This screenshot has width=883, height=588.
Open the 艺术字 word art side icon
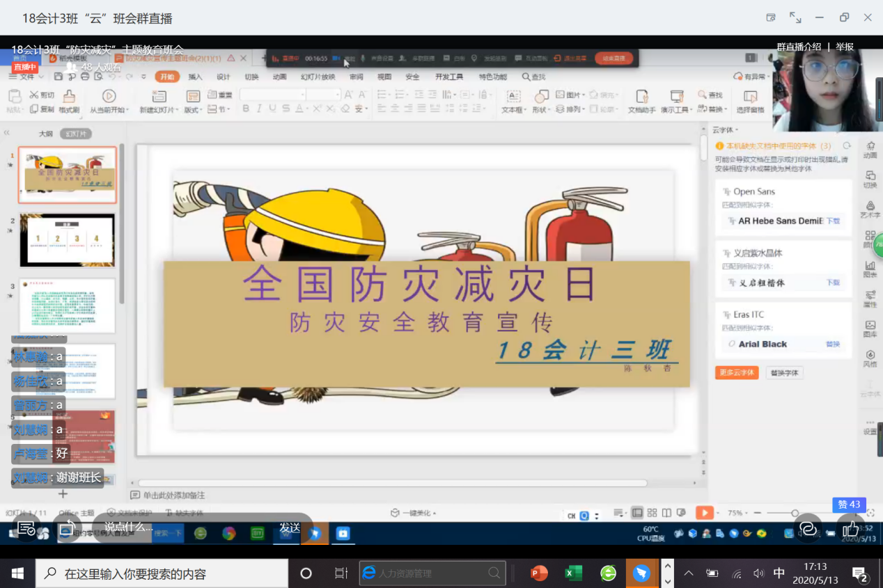pos(870,209)
